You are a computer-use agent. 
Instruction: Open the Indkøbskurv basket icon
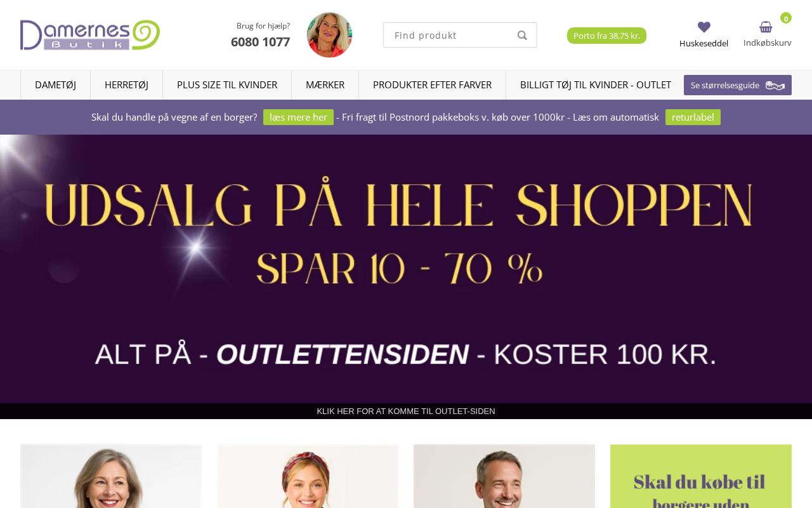[x=766, y=27]
